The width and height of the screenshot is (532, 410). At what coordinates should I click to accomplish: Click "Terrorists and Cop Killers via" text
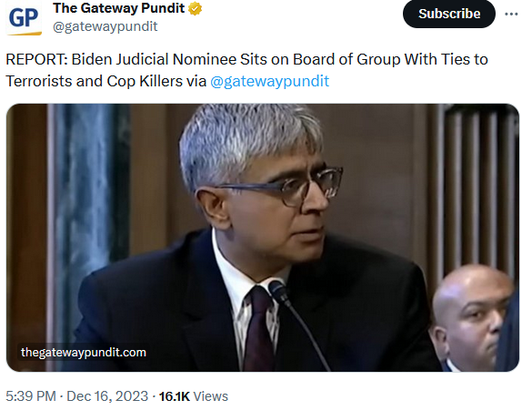[x=106, y=82]
